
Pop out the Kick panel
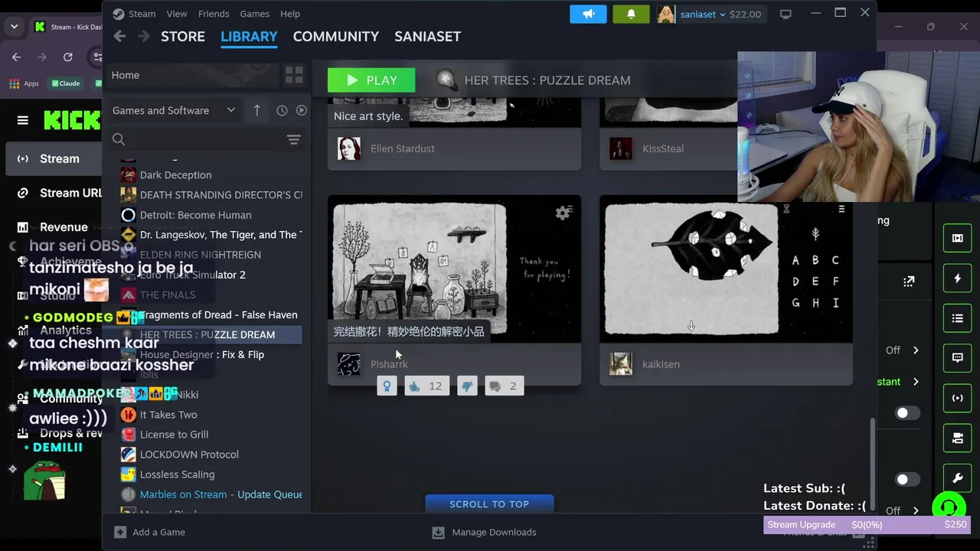(909, 281)
